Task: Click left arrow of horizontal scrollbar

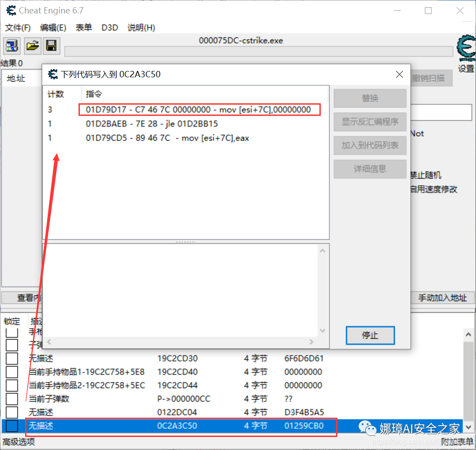Action: point(49,342)
